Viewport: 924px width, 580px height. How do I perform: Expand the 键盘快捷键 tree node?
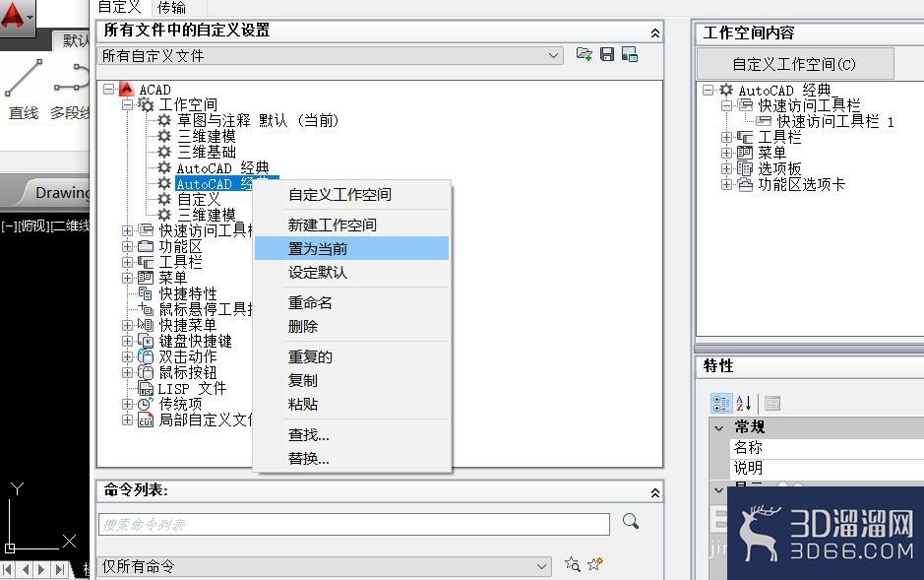click(127, 341)
